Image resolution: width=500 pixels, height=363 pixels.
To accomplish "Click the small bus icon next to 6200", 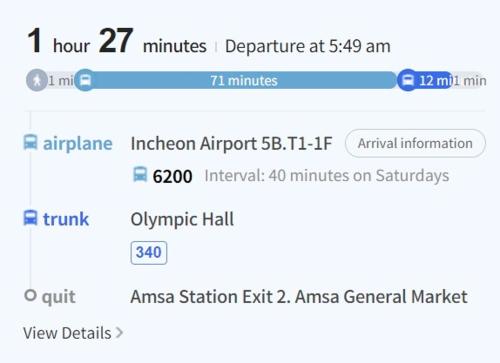I will pyautogui.click(x=140, y=174).
